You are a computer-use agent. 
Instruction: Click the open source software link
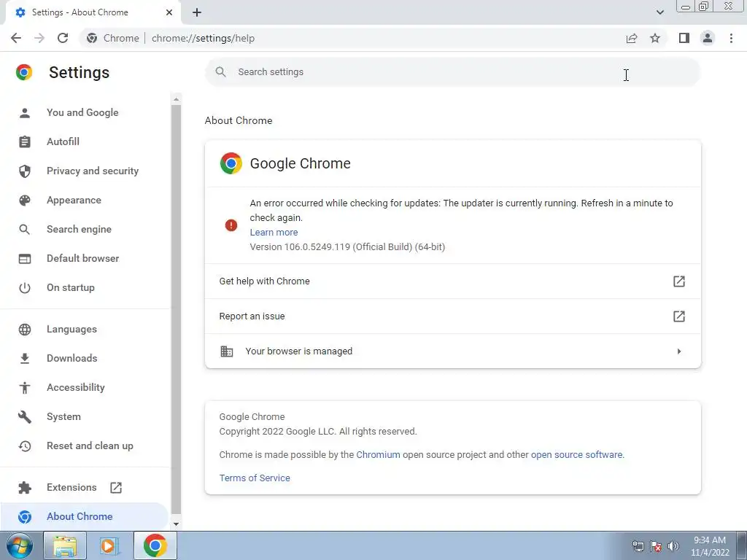pyautogui.click(x=576, y=455)
